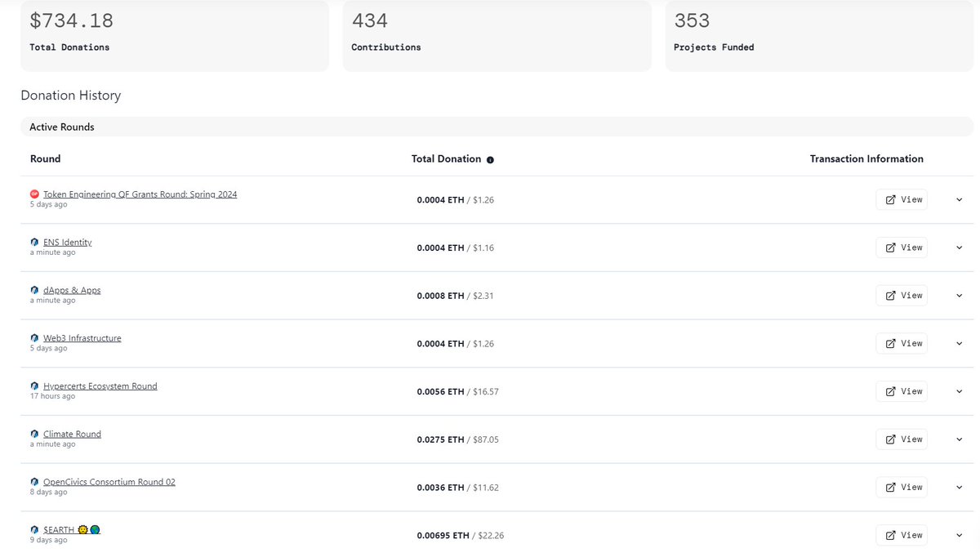The height and width of the screenshot is (553, 980).
Task: Click the $734.18 Total Donations card
Action: 175,35
